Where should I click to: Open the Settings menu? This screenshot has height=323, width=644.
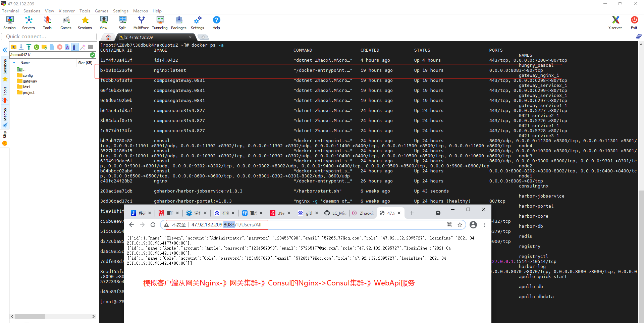tap(121, 11)
